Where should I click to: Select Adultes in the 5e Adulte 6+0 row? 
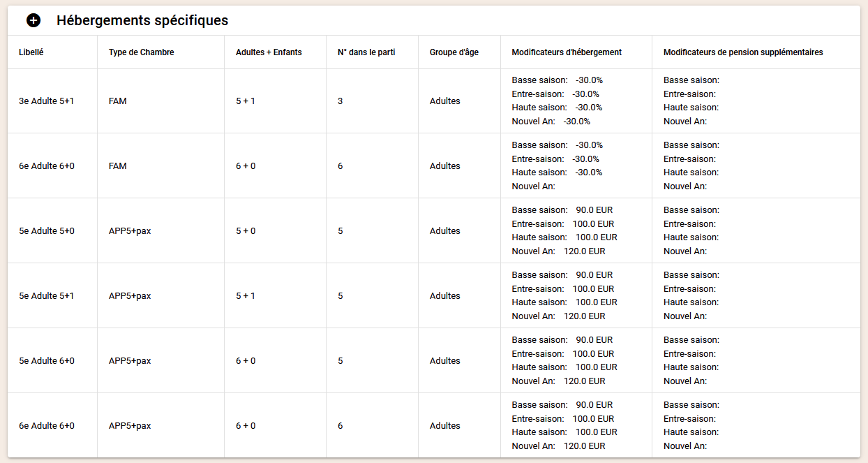[445, 361]
